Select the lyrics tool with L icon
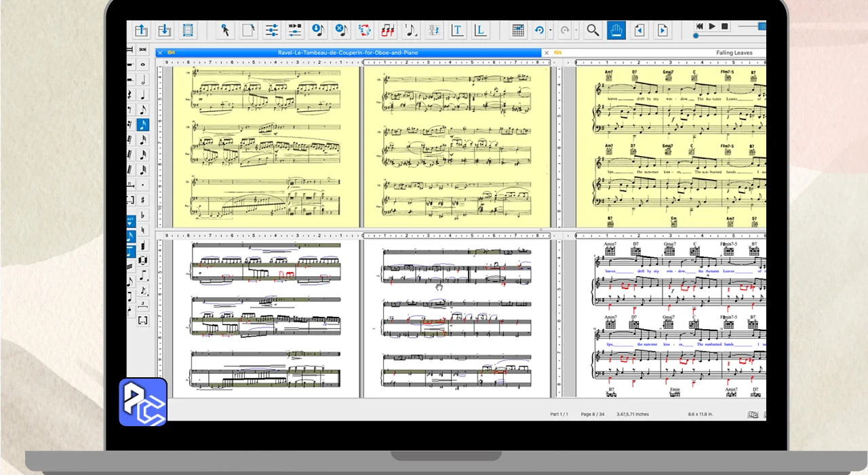The image size is (868, 475). coord(480,30)
